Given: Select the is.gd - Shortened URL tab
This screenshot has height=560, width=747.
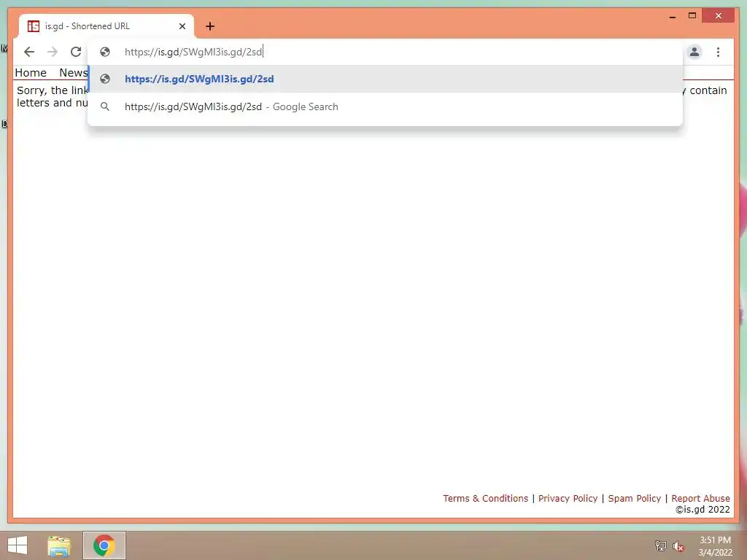Looking at the screenshot, I should [x=107, y=26].
